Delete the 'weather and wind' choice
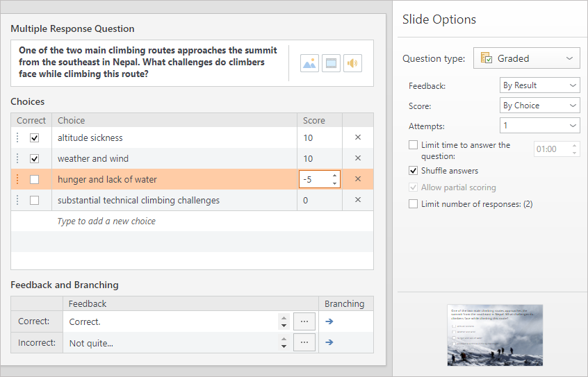The height and width of the screenshot is (377, 588). pos(358,158)
